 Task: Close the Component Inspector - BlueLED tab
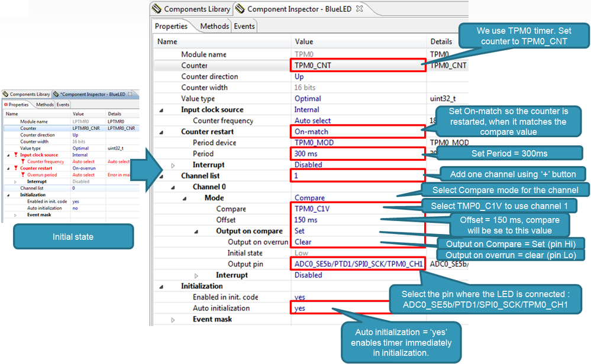(x=360, y=8)
